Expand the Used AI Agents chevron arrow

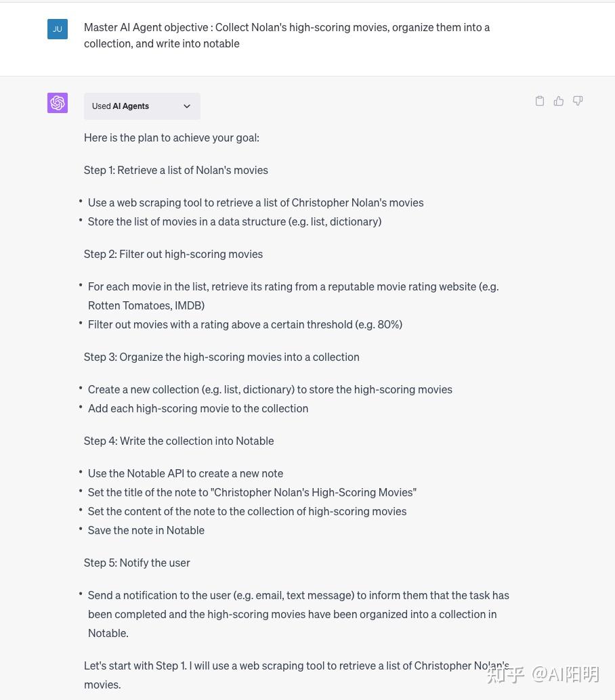click(187, 106)
